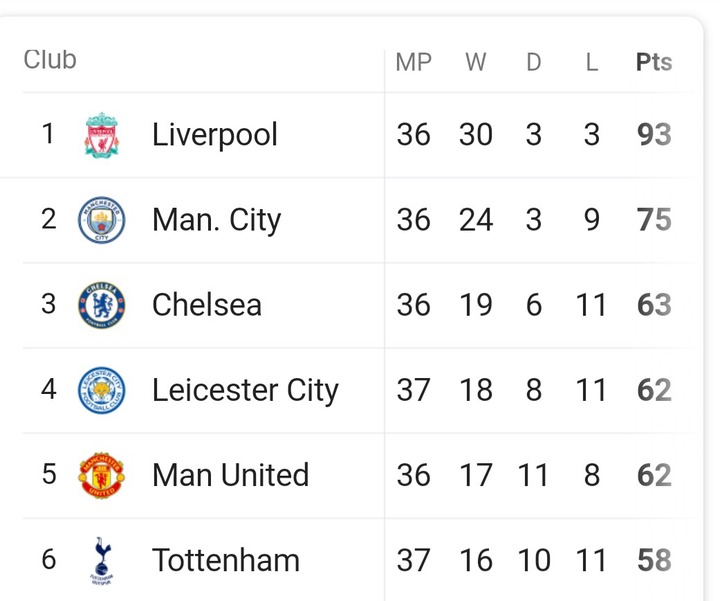Click the MP column header
This screenshot has width=720, height=601.
(x=414, y=62)
